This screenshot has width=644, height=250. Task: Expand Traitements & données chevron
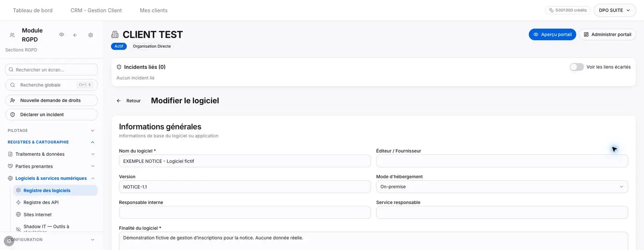[93, 154]
